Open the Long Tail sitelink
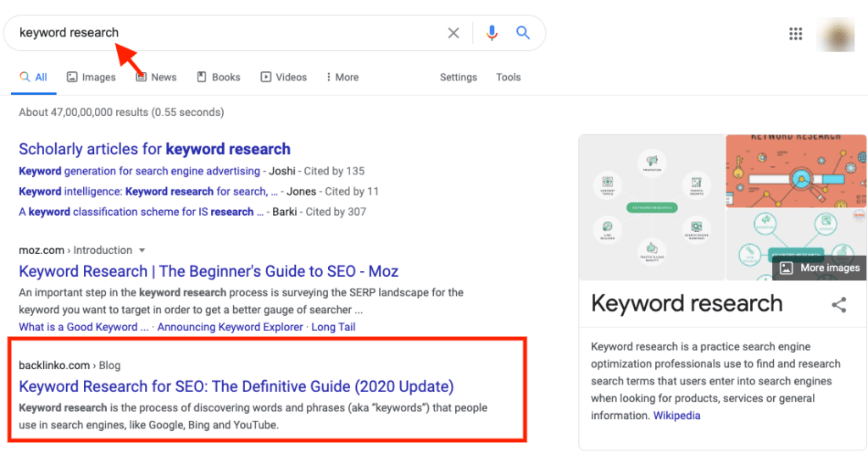 click(x=333, y=328)
